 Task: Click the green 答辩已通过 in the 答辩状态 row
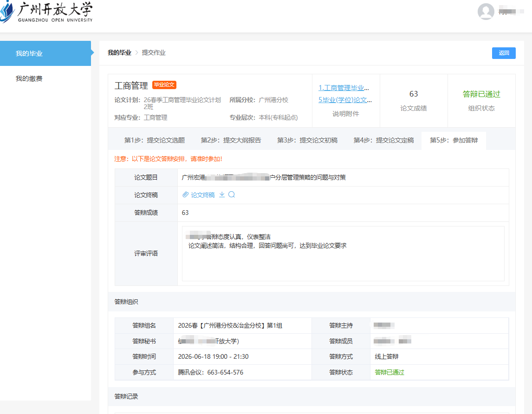click(389, 372)
